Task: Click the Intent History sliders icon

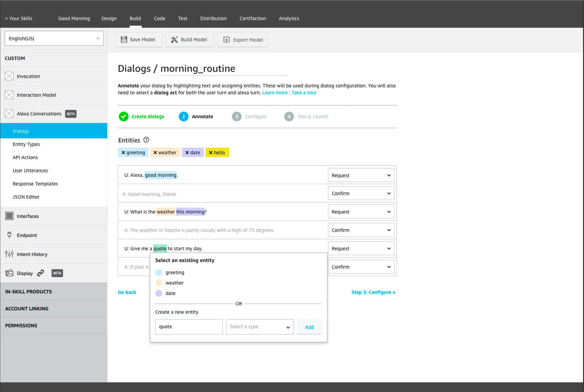Action: pos(9,254)
